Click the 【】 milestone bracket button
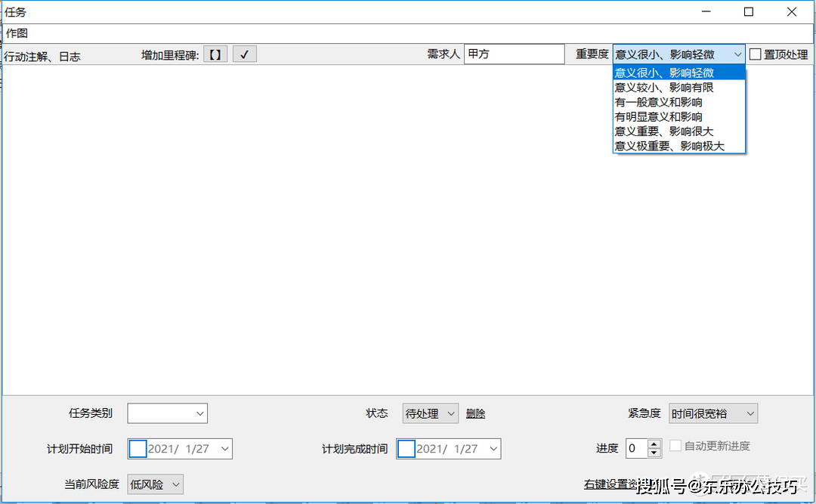This screenshot has height=504, width=816. click(x=215, y=54)
